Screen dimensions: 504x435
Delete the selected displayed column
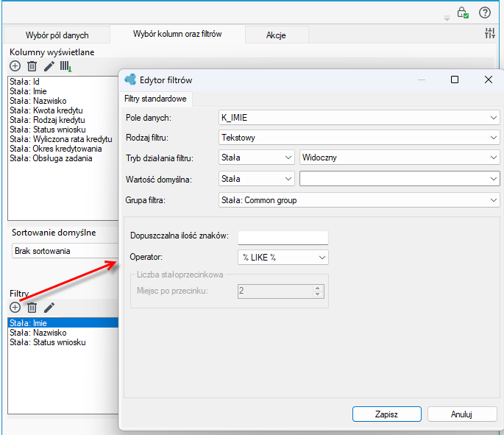click(x=32, y=66)
